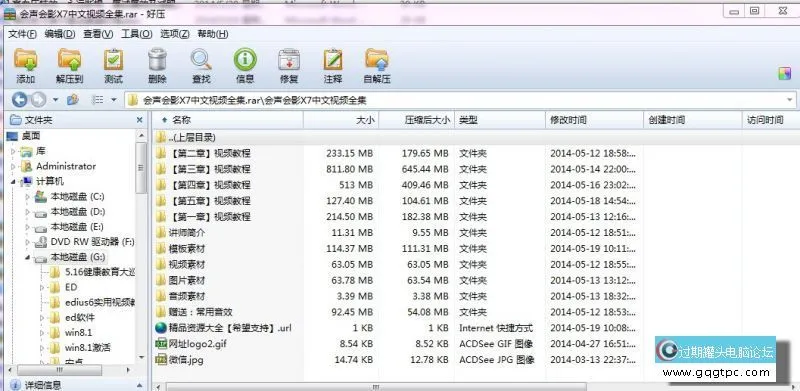Open the 编辑(D) menu
The image size is (800, 391).
(x=60, y=34)
